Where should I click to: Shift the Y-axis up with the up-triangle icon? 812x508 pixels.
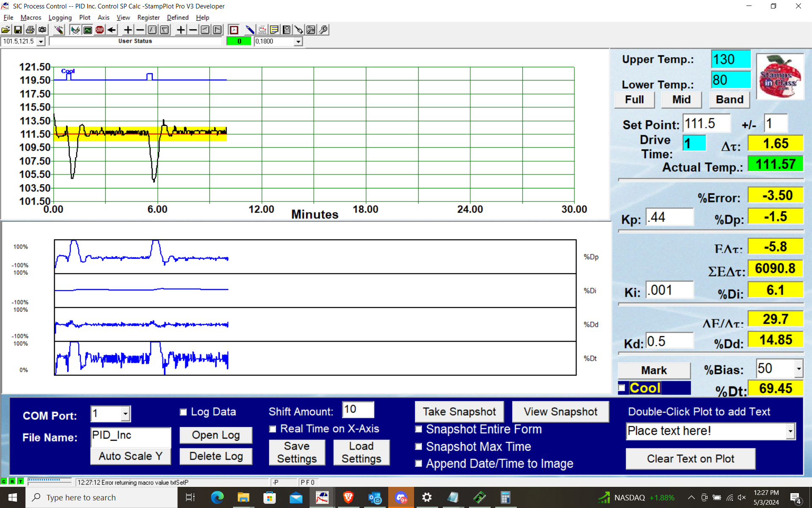pyautogui.click(x=152, y=30)
